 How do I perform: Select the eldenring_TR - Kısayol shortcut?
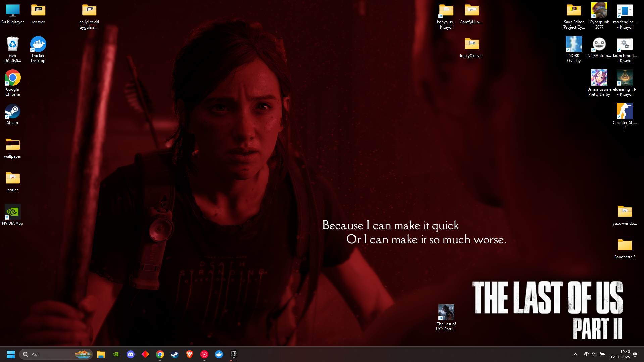pyautogui.click(x=625, y=83)
